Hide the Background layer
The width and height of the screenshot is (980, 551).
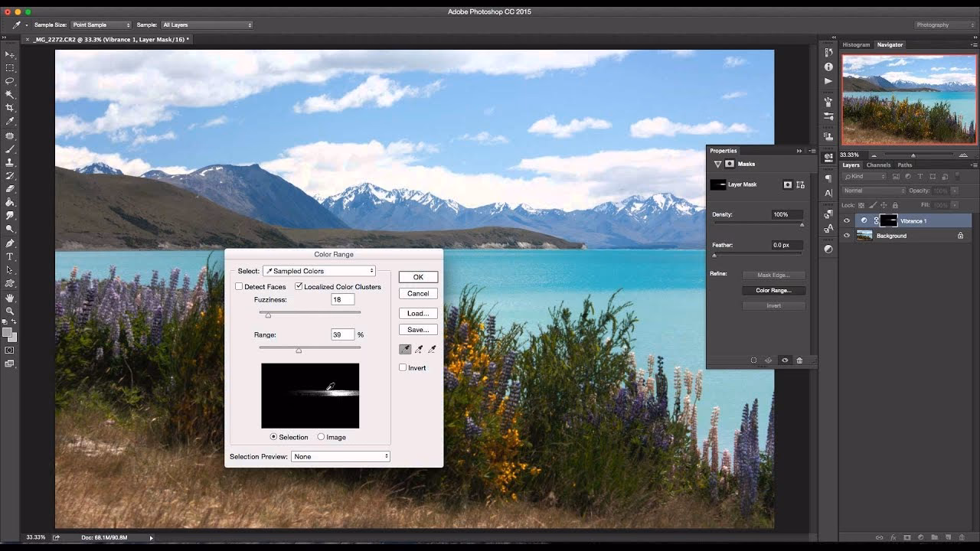point(846,236)
